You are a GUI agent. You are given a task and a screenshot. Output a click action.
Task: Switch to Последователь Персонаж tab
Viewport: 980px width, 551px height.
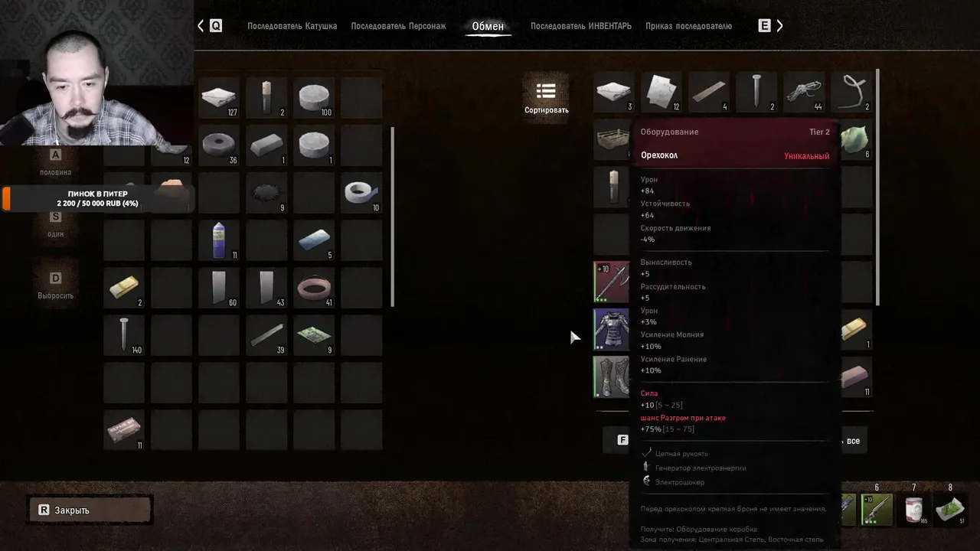point(398,26)
